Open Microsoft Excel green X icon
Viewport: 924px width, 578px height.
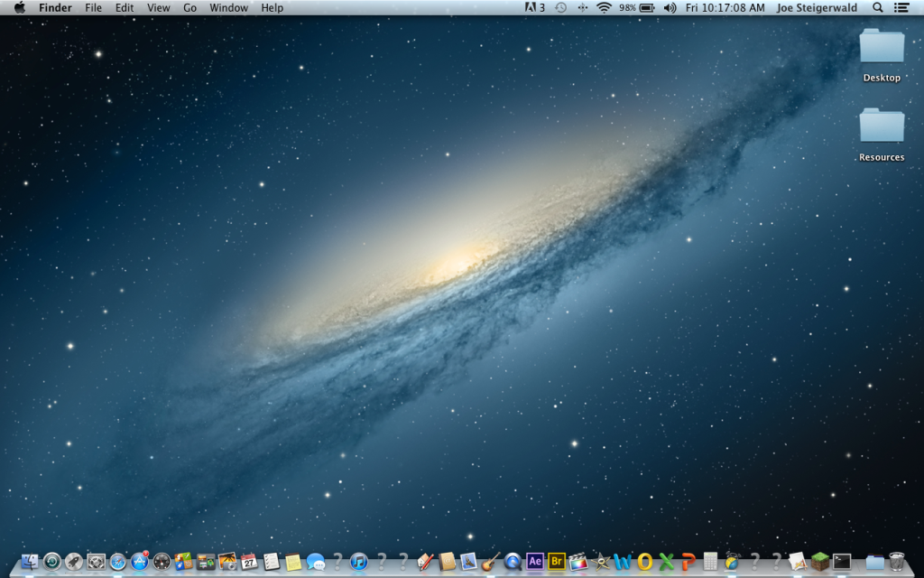(x=667, y=562)
